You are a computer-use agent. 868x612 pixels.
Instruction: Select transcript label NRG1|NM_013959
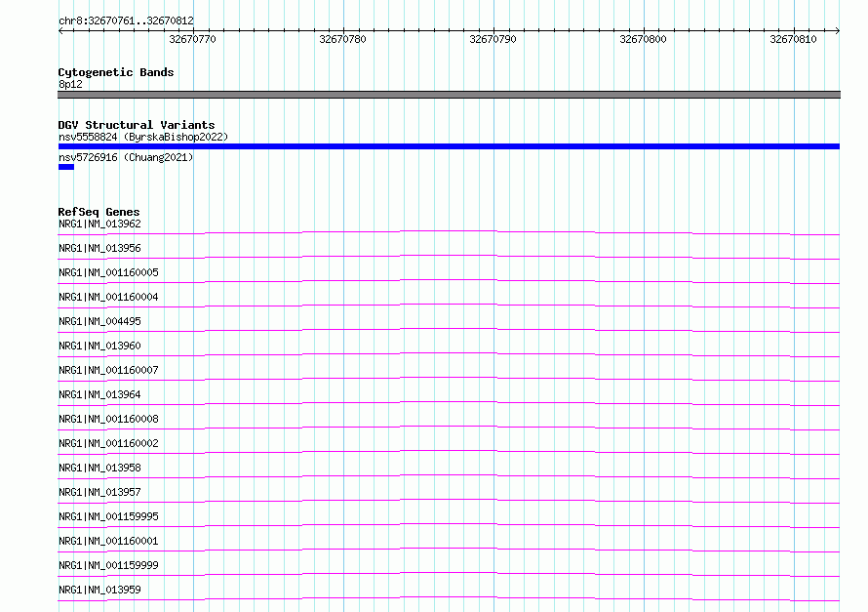click(99, 590)
